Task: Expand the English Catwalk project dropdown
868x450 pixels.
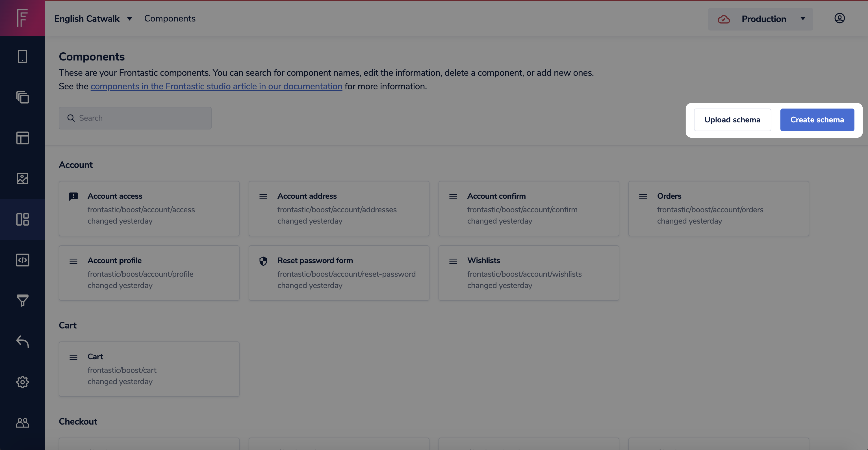Action: tap(93, 19)
